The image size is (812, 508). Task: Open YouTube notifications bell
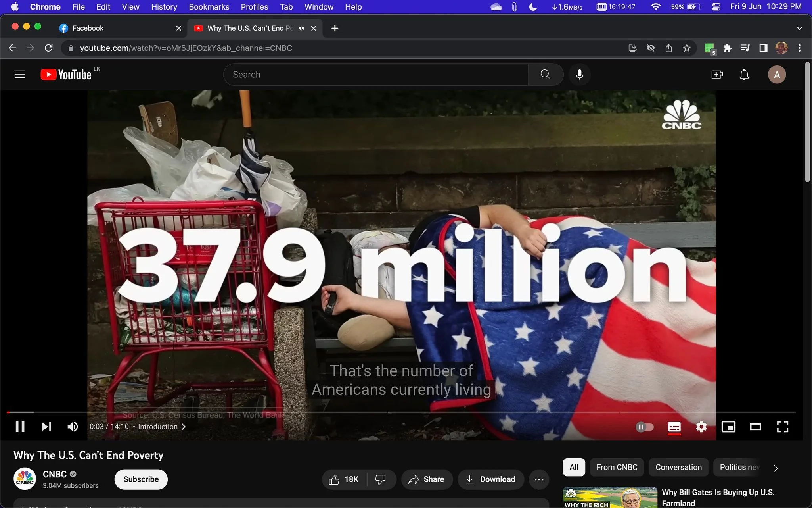click(744, 75)
